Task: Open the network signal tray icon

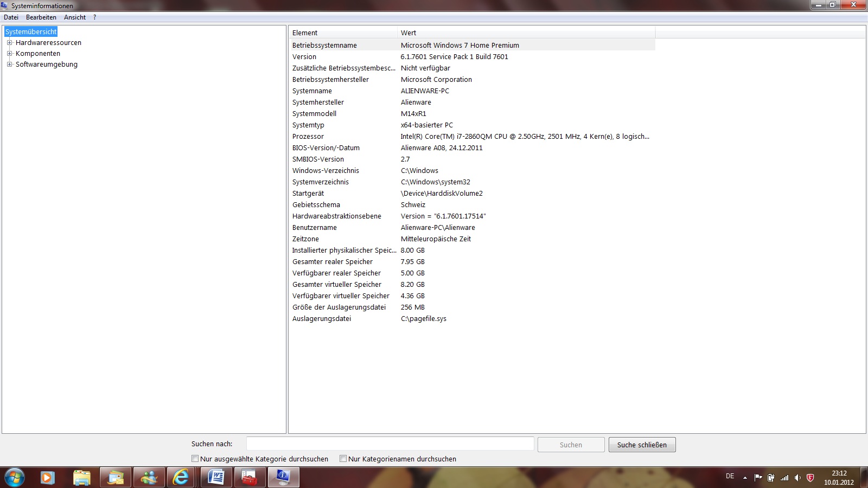Action: [x=784, y=478]
